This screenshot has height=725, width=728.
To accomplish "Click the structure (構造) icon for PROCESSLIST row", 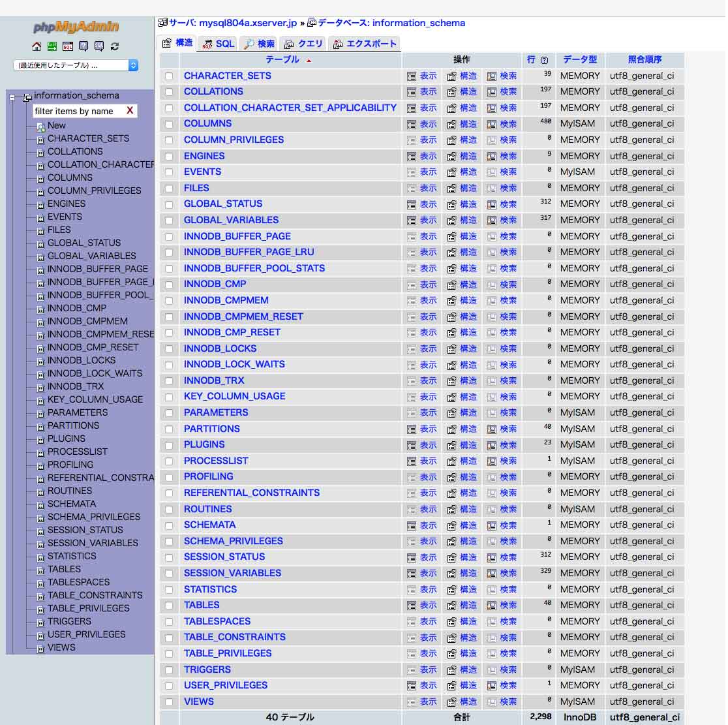I will (x=451, y=461).
